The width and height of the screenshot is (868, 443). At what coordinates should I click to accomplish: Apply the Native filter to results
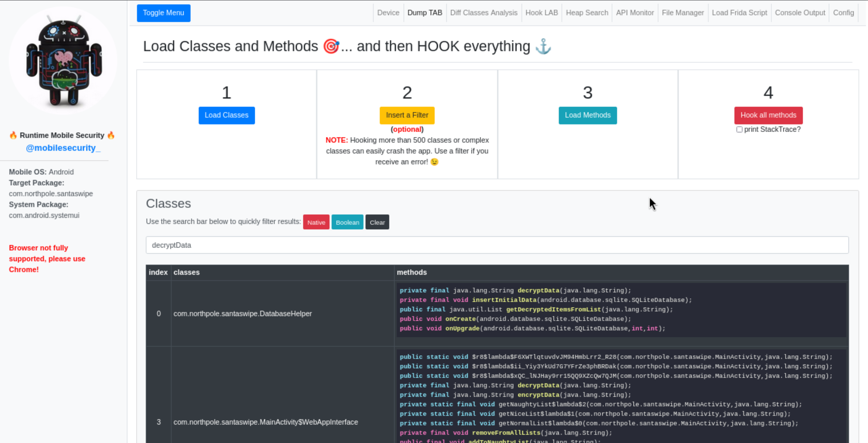(x=316, y=222)
